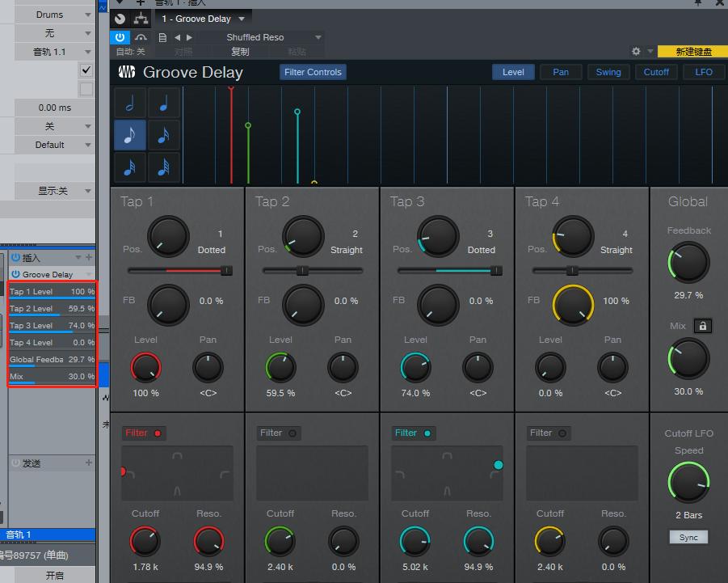Click the automation curve icon

point(141,37)
